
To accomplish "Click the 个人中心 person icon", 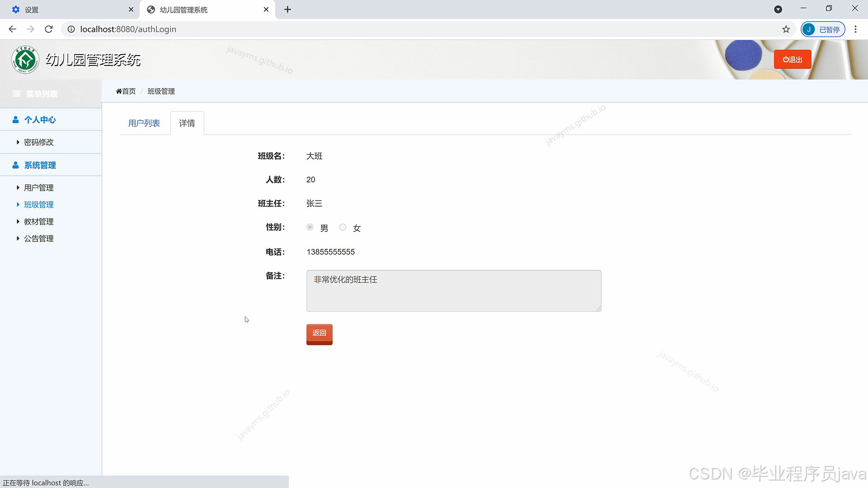I will pos(16,120).
